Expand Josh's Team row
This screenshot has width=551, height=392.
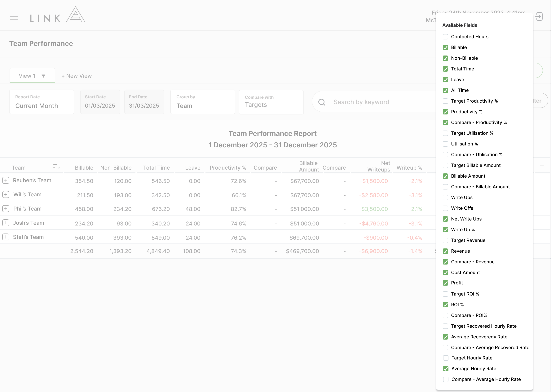pos(6,223)
